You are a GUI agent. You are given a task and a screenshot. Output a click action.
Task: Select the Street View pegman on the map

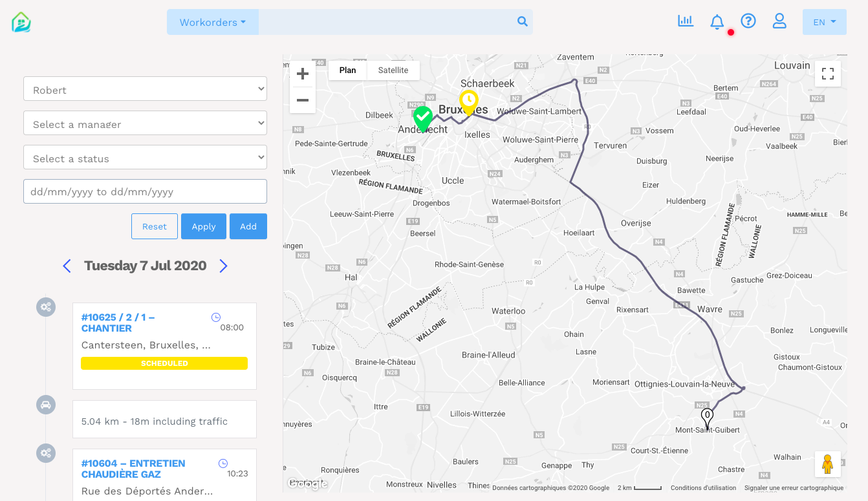click(x=827, y=464)
